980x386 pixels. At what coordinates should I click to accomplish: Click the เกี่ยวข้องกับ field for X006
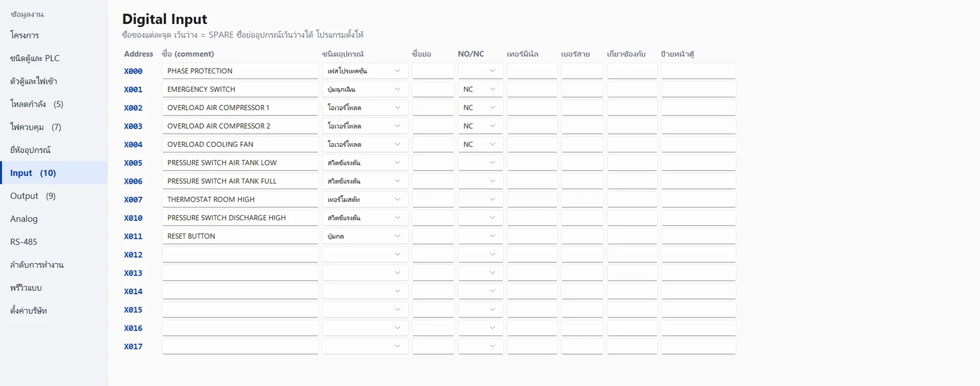(x=632, y=181)
